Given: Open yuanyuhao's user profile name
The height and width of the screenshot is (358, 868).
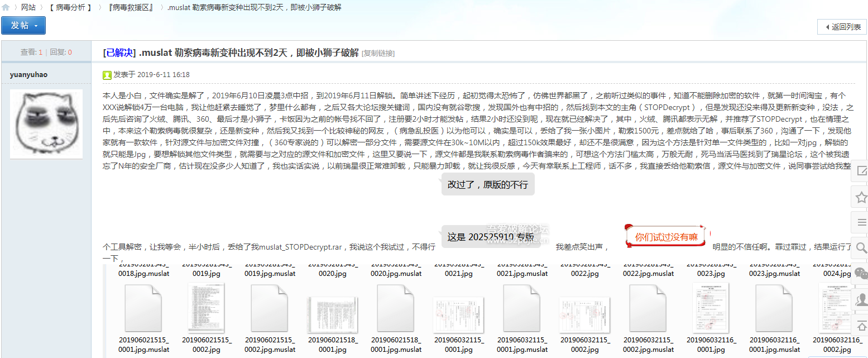Looking at the screenshot, I should point(28,74).
